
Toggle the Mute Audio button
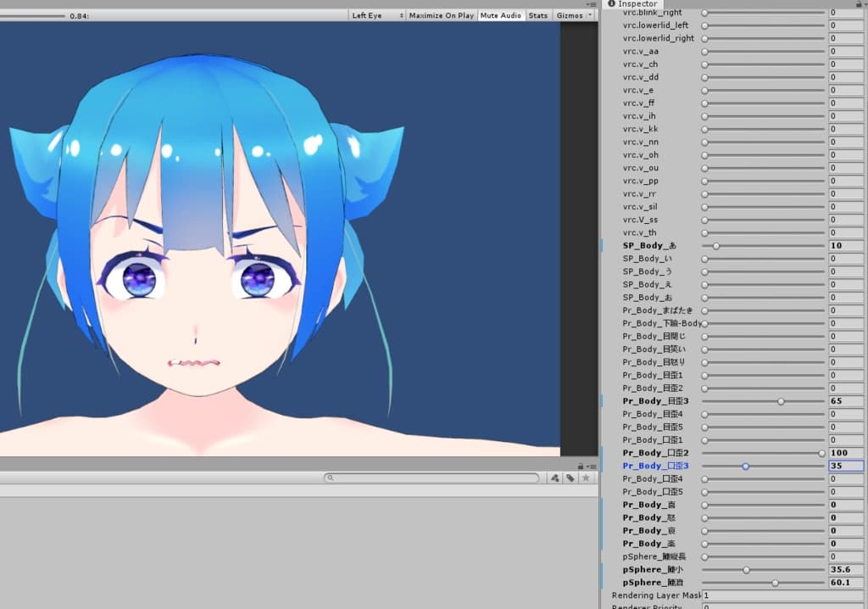click(500, 15)
